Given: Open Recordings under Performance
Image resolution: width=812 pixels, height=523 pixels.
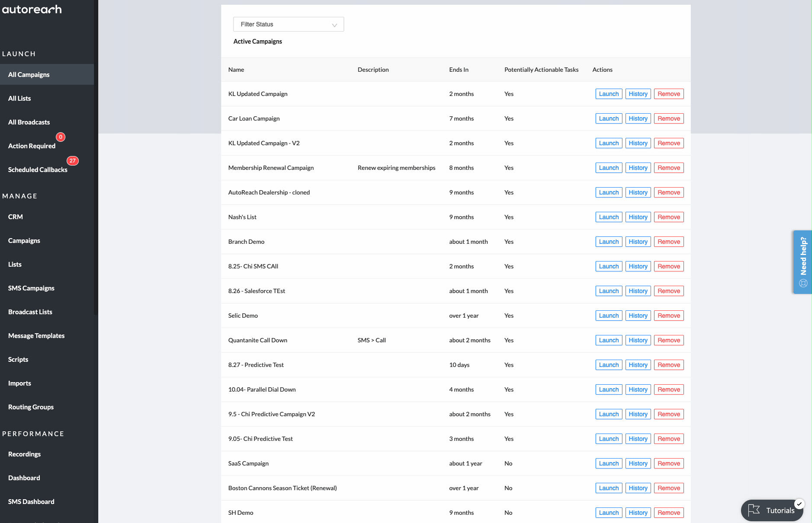Looking at the screenshot, I should click(x=24, y=454).
